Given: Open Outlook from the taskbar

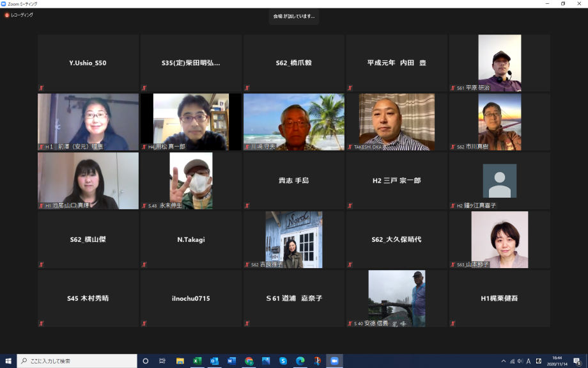Looking at the screenshot, I should coord(215,361).
